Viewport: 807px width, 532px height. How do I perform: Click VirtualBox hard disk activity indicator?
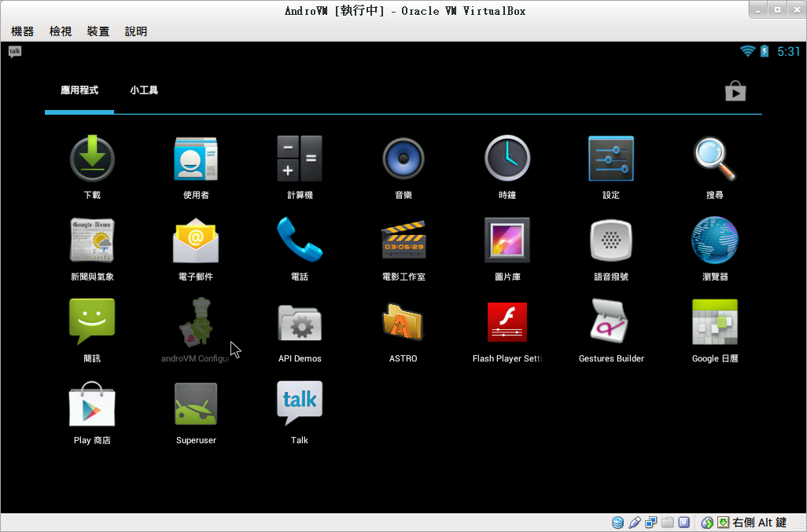[x=617, y=523]
